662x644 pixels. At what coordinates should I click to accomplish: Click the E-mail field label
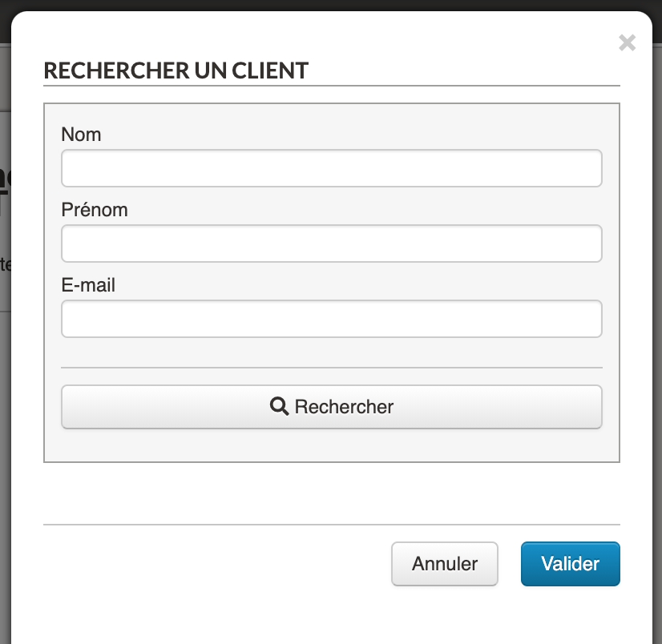coord(88,285)
